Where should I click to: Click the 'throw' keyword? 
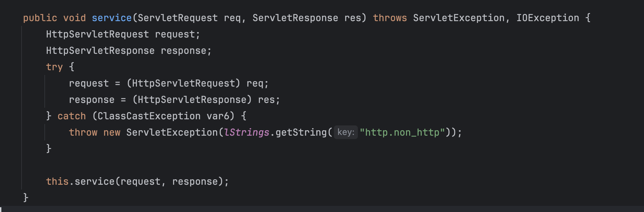click(83, 132)
